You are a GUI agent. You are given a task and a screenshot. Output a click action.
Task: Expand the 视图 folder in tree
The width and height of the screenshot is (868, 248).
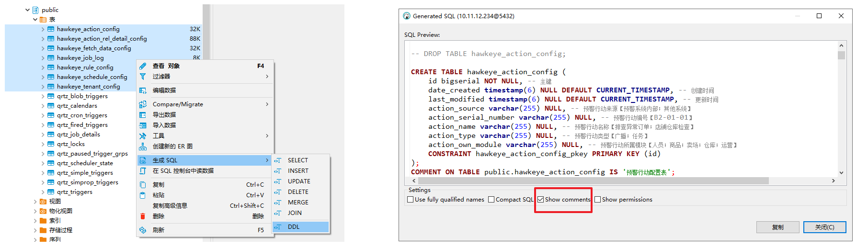(x=35, y=202)
